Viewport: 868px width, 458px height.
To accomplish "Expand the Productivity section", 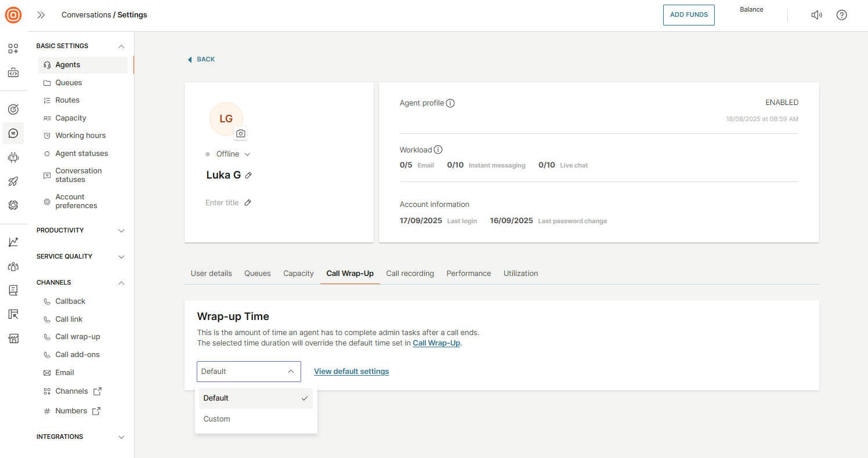I will point(121,231).
